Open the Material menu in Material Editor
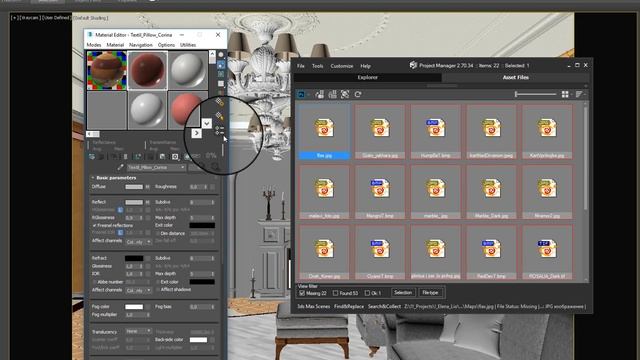Image resolution: width=640 pixels, height=360 pixels. tap(115, 45)
